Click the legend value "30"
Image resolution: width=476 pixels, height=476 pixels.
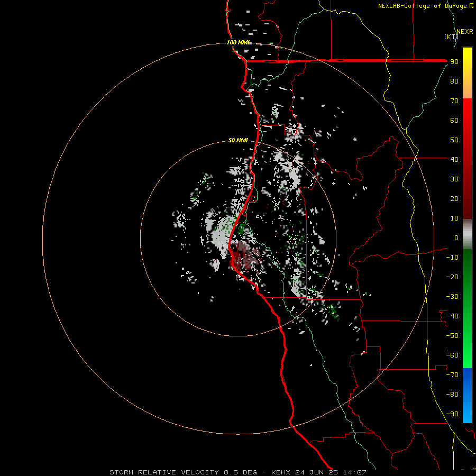(454, 179)
